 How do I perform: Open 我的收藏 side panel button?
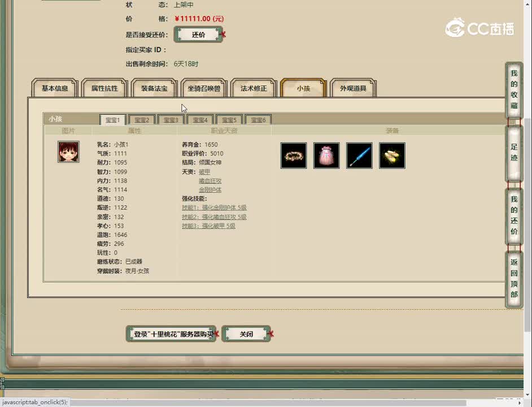point(514,89)
